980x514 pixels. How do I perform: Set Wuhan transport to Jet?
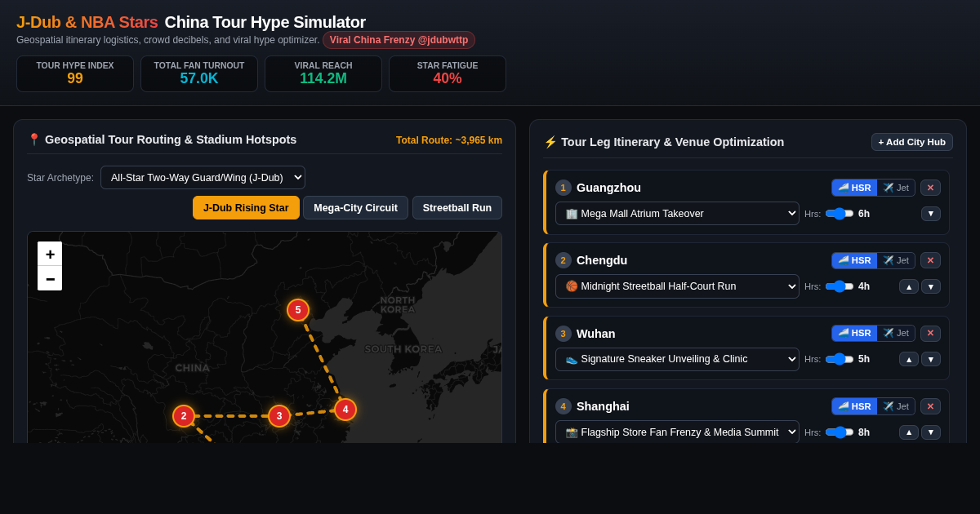[x=896, y=333]
